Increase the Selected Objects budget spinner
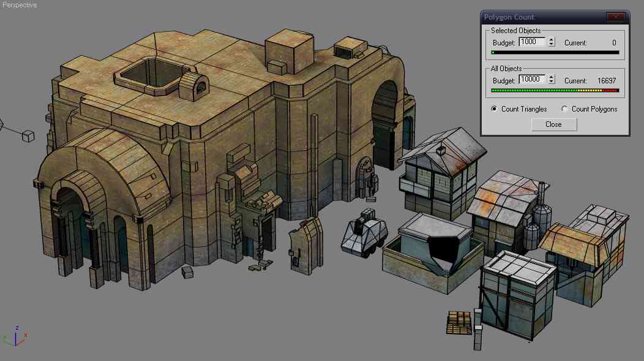 (x=552, y=40)
